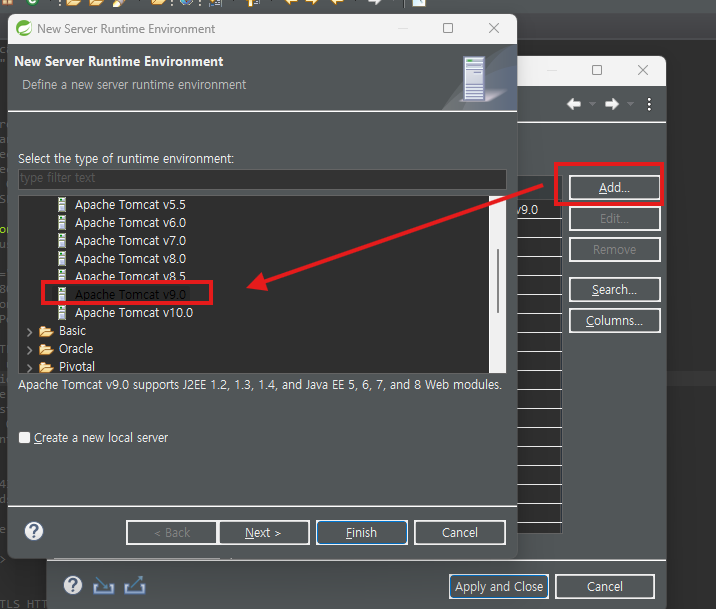Cancel the Preferences window
This screenshot has width=716, height=609.
click(605, 587)
